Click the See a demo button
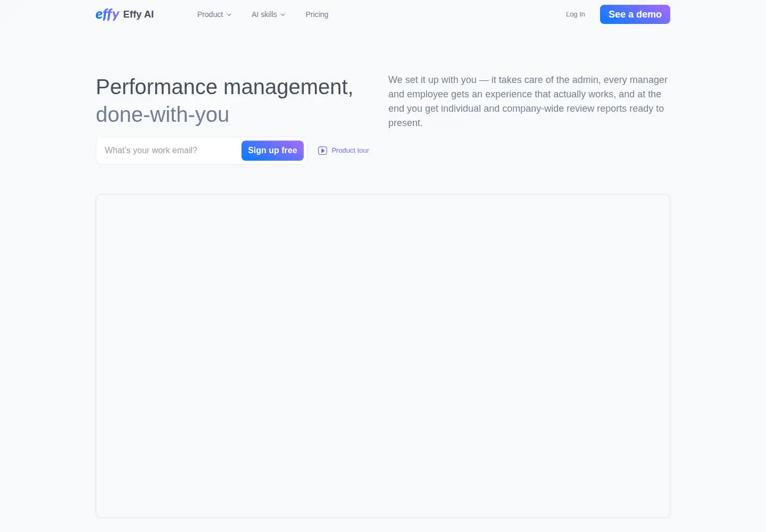The width and height of the screenshot is (766, 532). pos(635,14)
